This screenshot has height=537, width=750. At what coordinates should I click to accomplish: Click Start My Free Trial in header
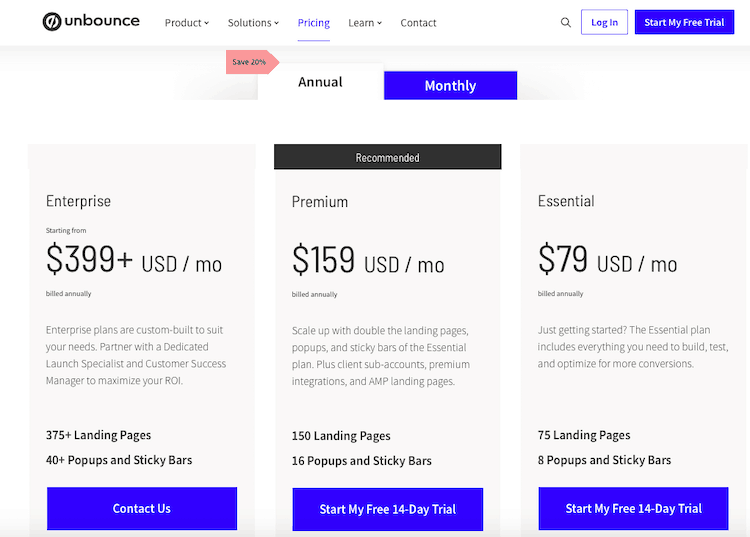pos(684,22)
